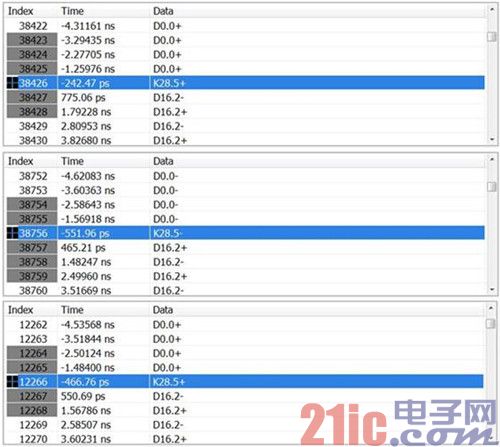Click the time value 2.49960 ns

[86, 276]
